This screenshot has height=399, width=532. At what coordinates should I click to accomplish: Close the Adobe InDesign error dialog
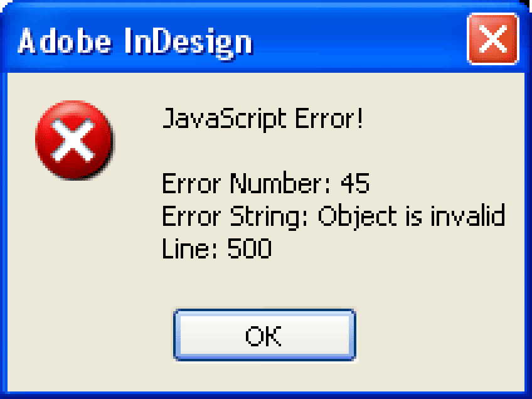[x=493, y=39]
